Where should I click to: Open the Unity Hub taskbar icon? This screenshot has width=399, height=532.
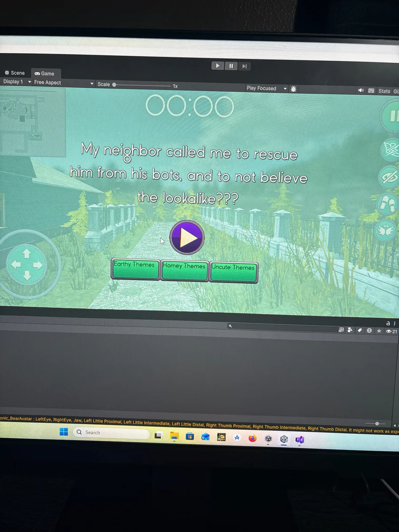click(268, 438)
